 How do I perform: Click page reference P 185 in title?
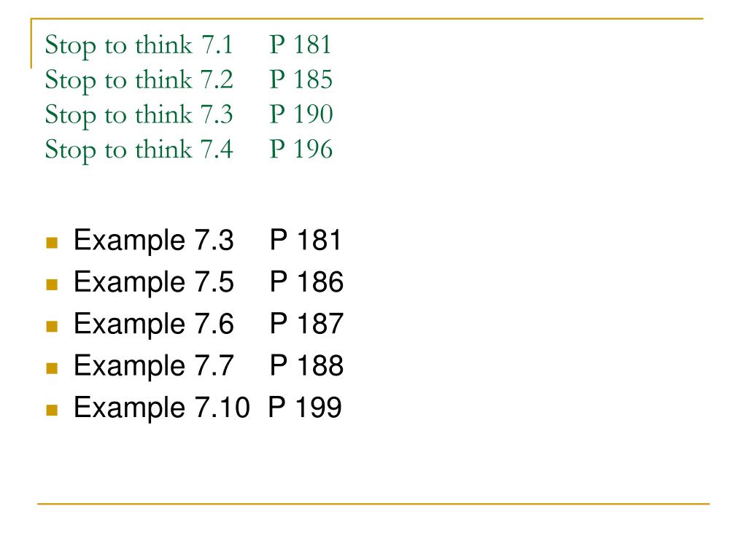tap(301, 79)
